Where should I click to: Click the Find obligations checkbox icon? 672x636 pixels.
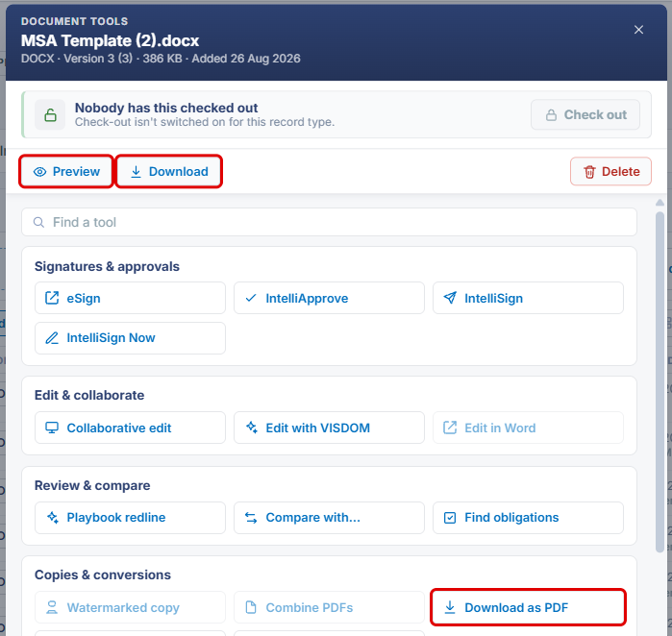(450, 518)
